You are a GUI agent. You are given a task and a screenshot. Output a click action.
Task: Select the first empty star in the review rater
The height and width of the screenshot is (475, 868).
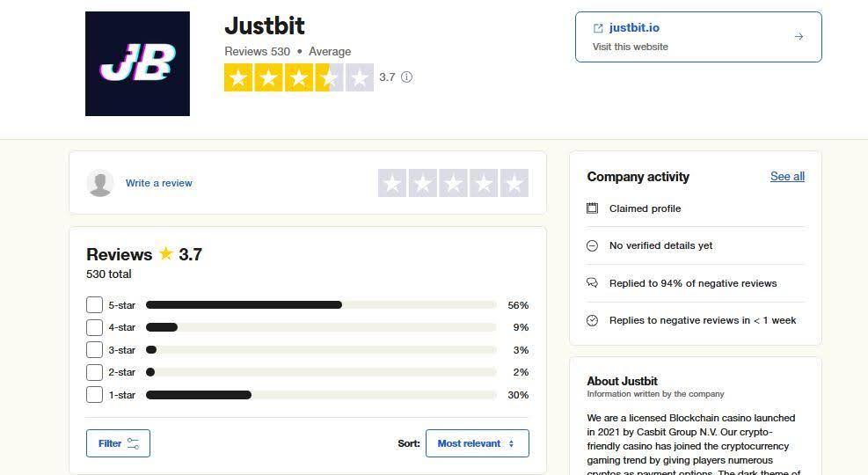click(392, 183)
